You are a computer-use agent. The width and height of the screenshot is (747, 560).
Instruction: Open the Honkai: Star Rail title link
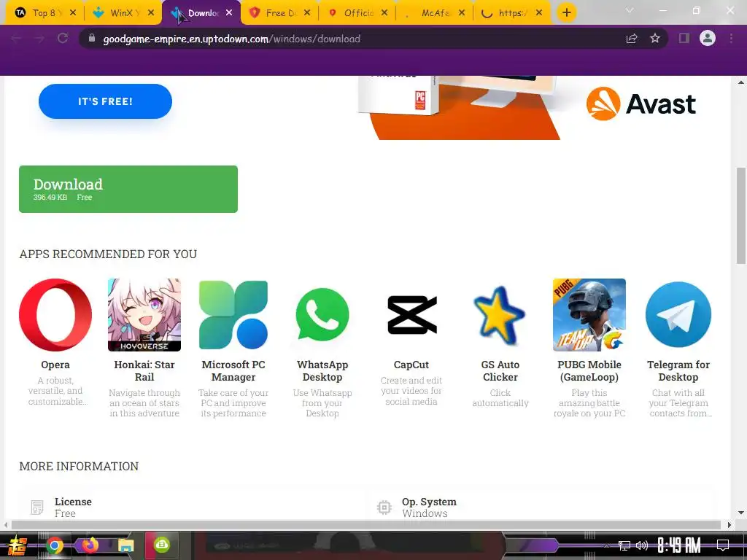(x=144, y=371)
